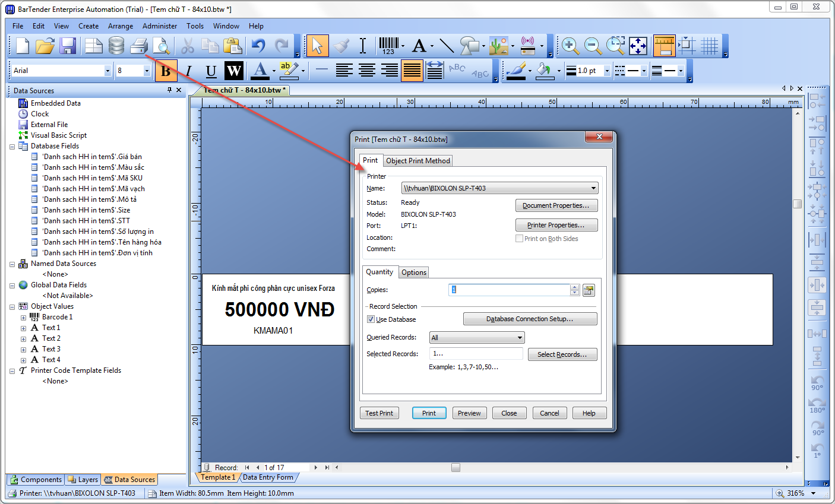Toggle Bold formatting button
Viewport: 835px width, 504px height.
pyautogui.click(x=166, y=71)
